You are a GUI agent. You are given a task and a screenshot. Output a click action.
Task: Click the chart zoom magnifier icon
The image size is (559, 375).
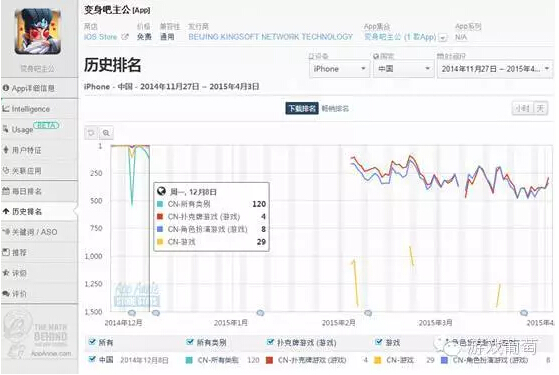(x=106, y=133)
